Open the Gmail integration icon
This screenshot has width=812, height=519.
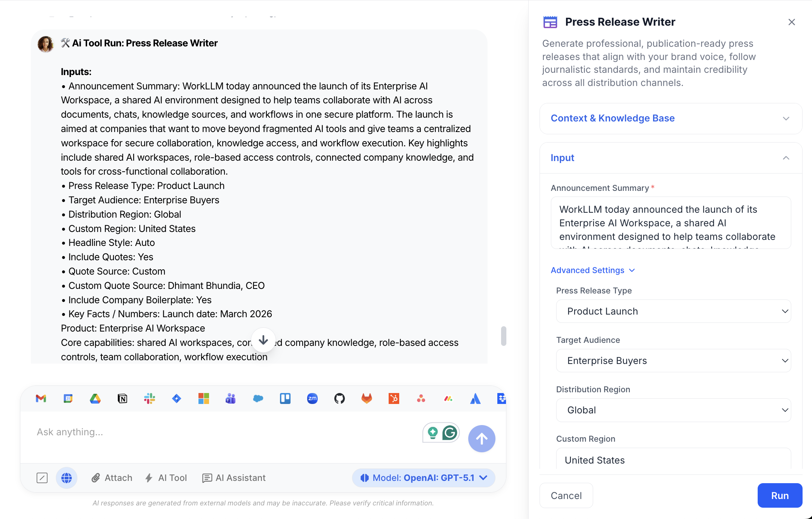40,399
